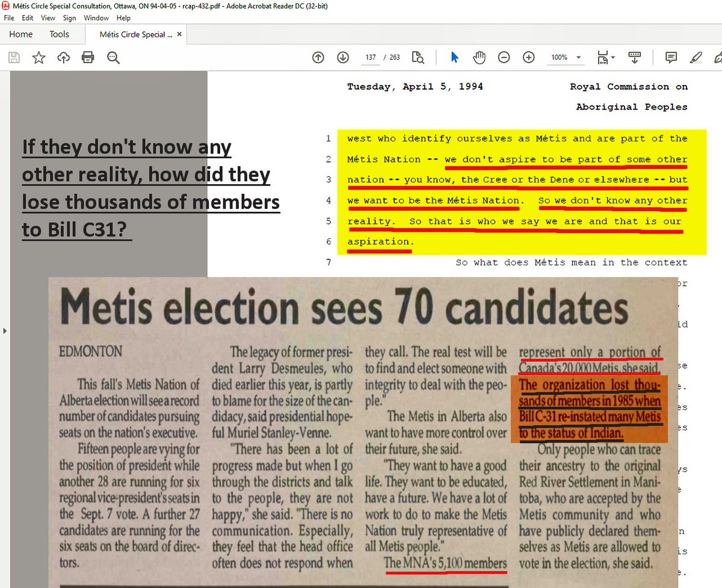
Task: Click the scrolling mode keyboard icon
Action: (634, 58)
